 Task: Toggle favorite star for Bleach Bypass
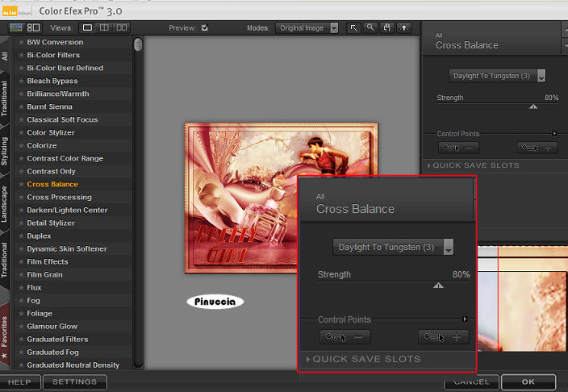click(x=21, y=81)
